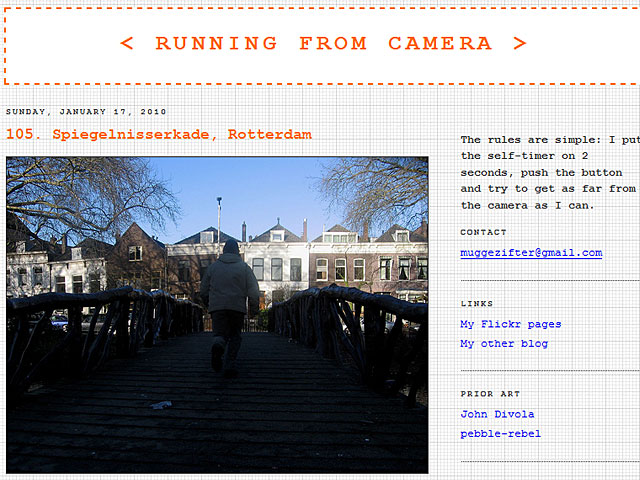Click the left angle bracket in header
The height and width of the screenshot is (480, 640).
[126, 43]
